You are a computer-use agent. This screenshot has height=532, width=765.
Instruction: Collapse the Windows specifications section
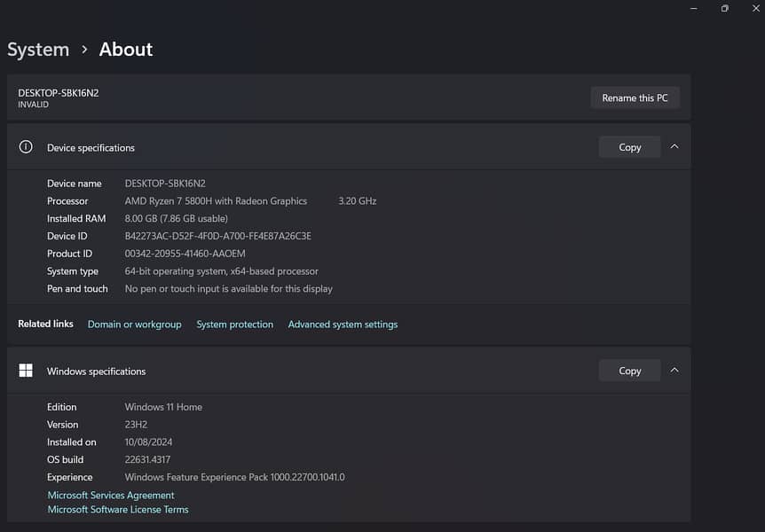click(x=674, y=371)
